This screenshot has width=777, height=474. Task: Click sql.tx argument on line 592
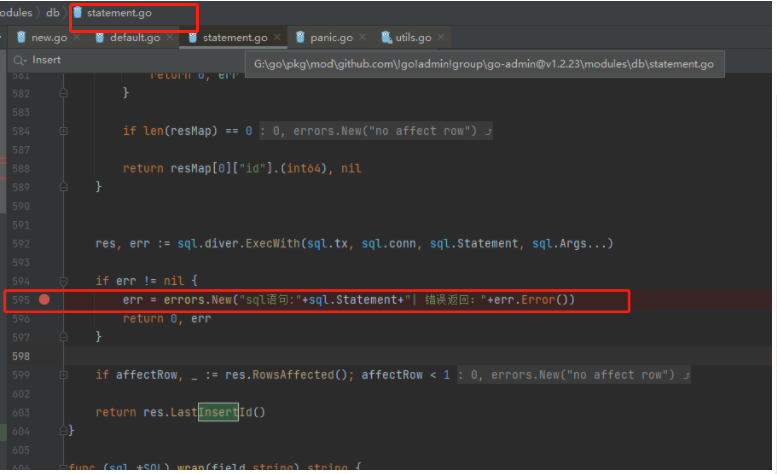click(x=327, y=244)
